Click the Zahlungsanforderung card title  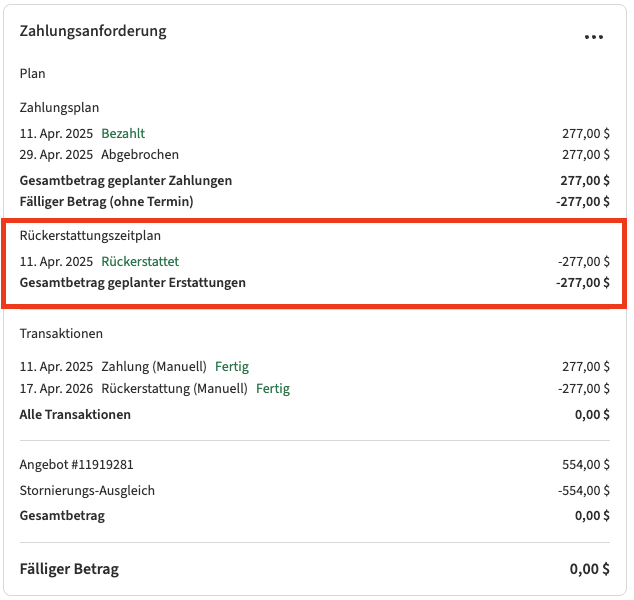tap(93, 31)
